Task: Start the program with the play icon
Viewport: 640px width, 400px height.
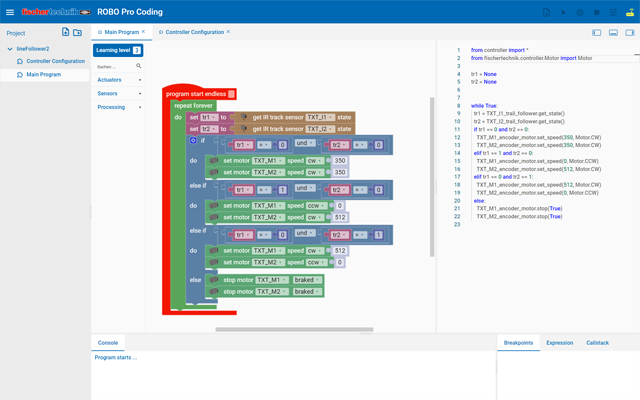Action: pyautogui.click(x=563, y=12)
